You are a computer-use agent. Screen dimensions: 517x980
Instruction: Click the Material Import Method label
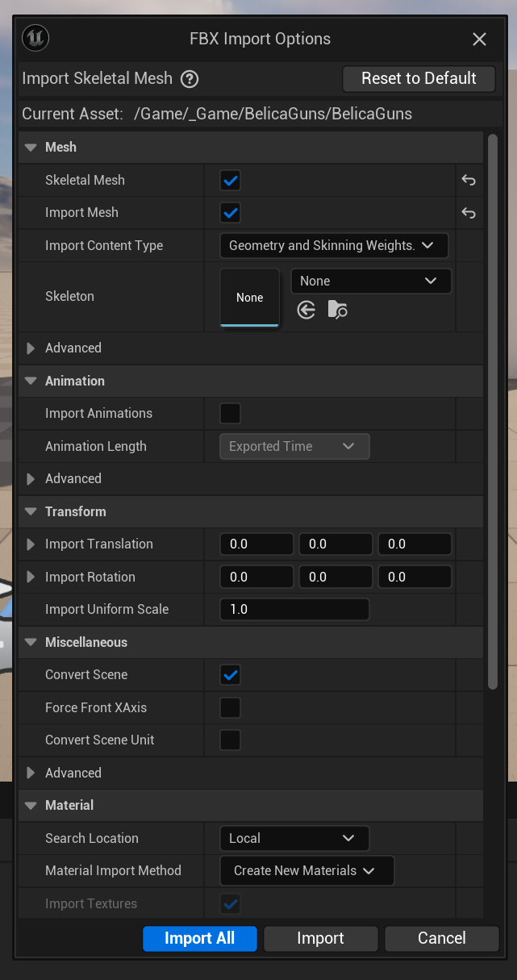pos(113,871)
